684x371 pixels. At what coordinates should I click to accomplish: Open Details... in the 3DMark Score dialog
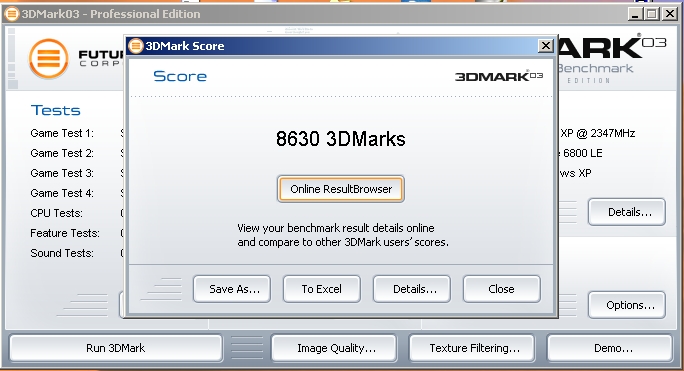pyautogui.click(x=412, y=289)
